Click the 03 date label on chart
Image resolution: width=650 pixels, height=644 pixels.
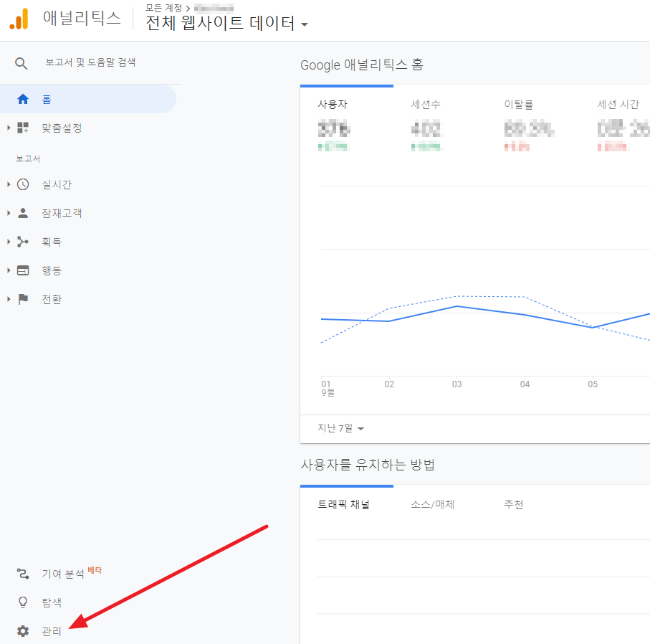point(457,384)
